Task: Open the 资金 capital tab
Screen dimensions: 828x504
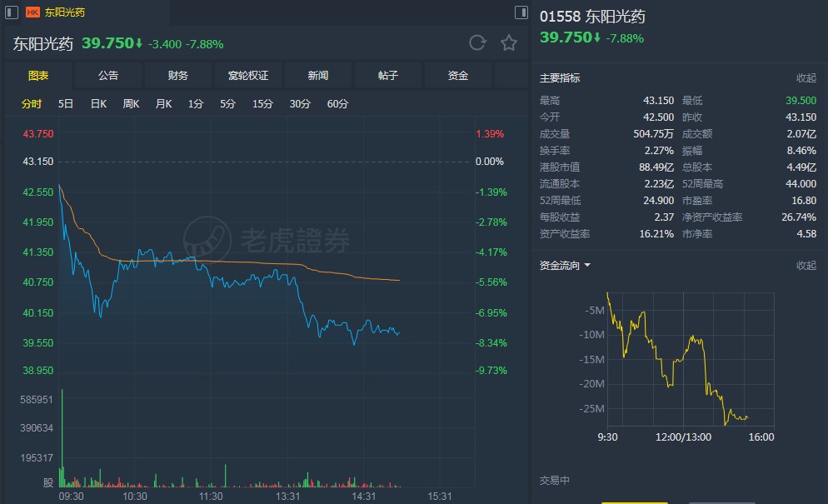Action: click(x=458, y=76)
